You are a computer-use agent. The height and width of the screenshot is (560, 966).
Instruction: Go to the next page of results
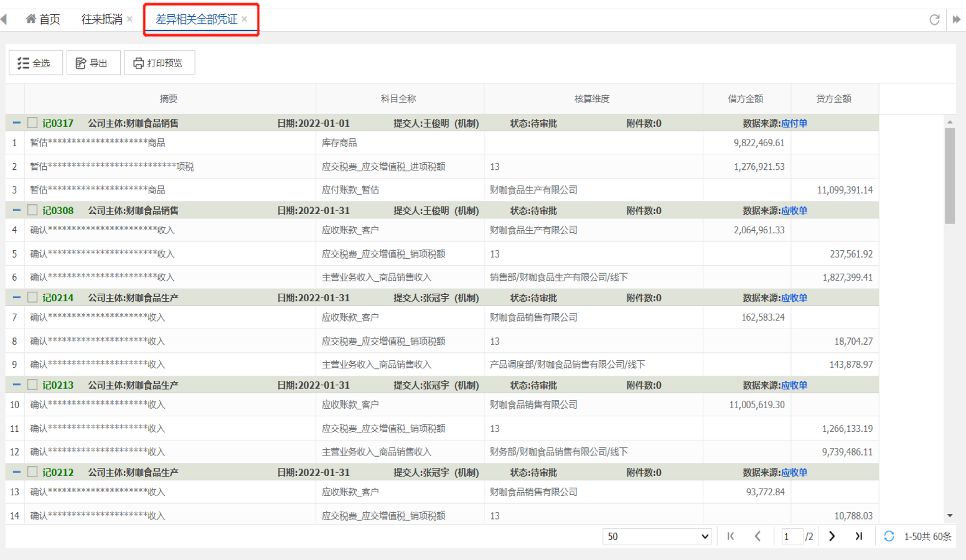point(832,536)
